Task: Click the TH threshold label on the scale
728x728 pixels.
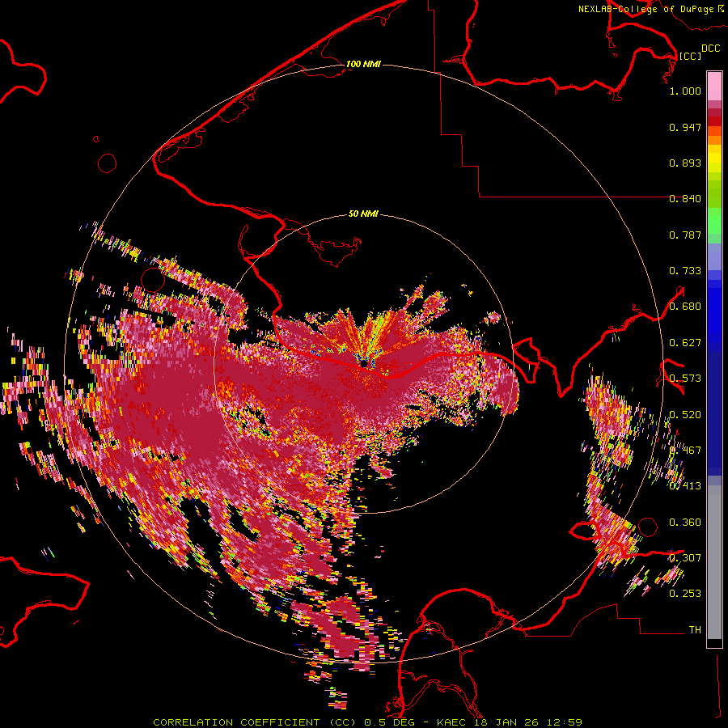Action: [695, 630]
